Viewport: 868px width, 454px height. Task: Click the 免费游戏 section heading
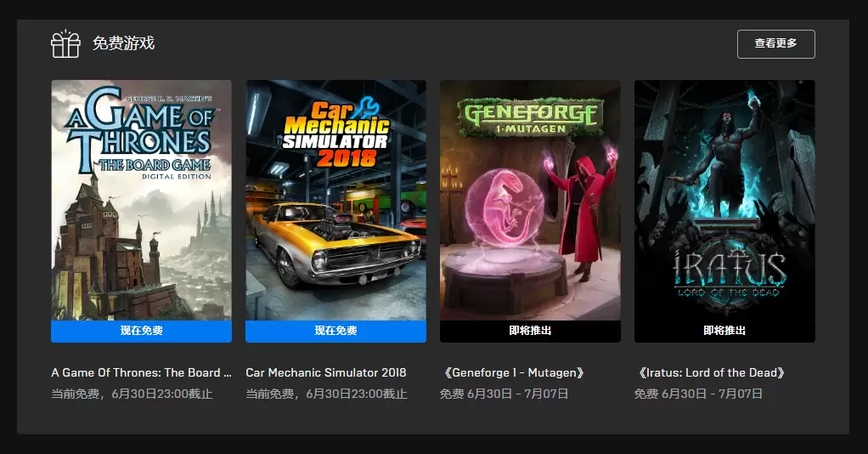123,43
